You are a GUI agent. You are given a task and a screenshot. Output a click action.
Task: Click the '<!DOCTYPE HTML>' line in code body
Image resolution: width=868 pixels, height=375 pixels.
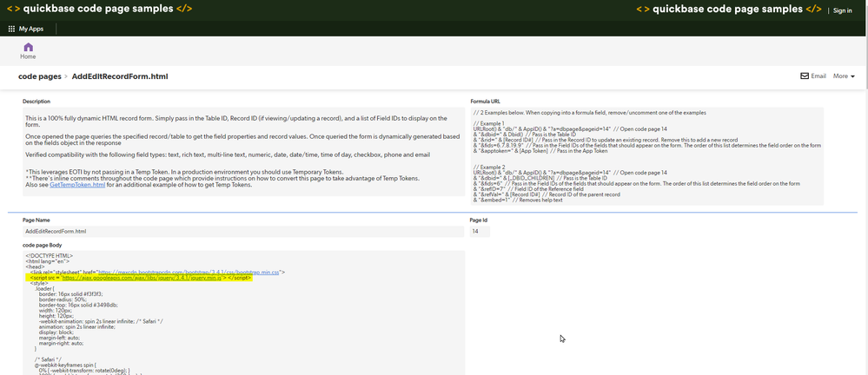pos(49,255)
